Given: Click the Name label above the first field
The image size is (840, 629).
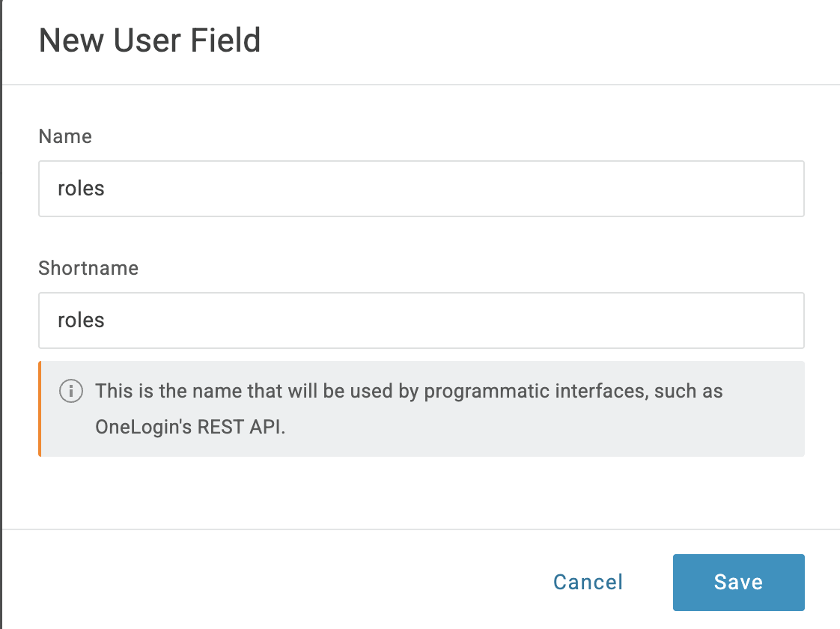Looking at the screenshot, I should coord(65,136).
